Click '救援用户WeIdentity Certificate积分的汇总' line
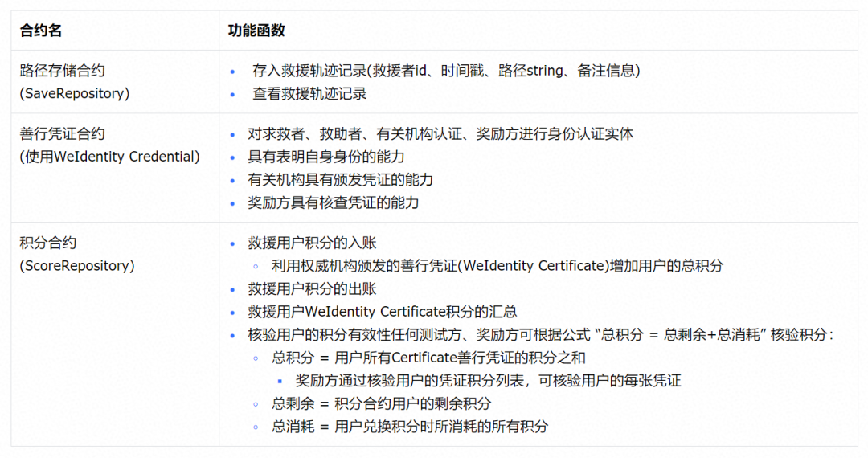This screenshot has height=458, width=868. point(382,312)
